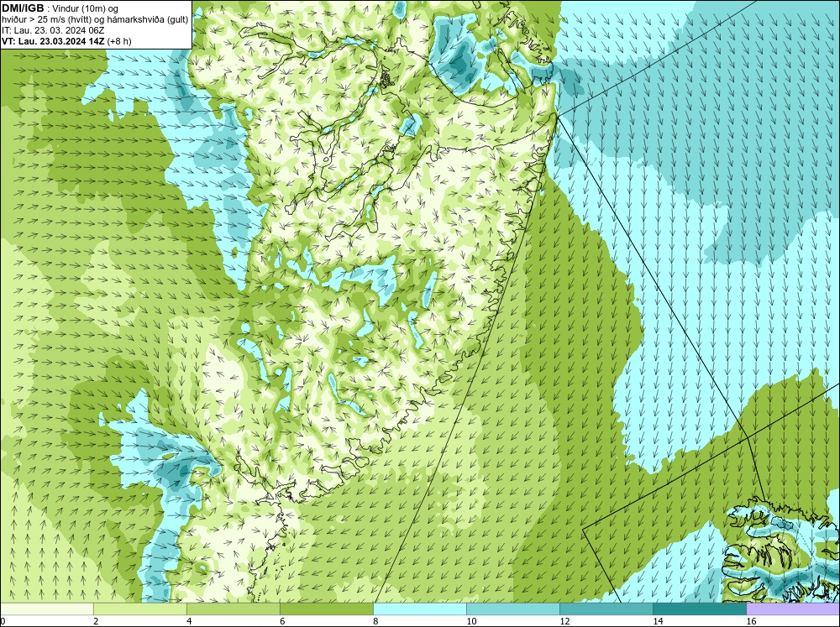Click the legend value '2'

[96, 621]
